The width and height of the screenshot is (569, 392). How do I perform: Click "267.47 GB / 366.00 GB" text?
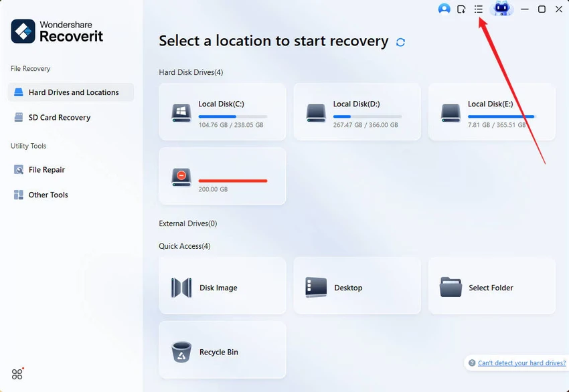click(365, 124)
